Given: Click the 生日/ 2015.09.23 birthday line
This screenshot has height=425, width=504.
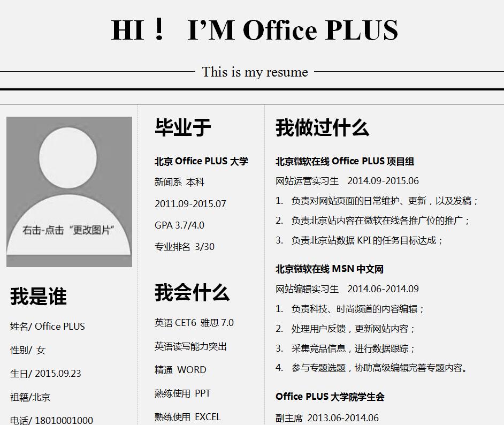Looking at the screenshot, I should (45, 374).
